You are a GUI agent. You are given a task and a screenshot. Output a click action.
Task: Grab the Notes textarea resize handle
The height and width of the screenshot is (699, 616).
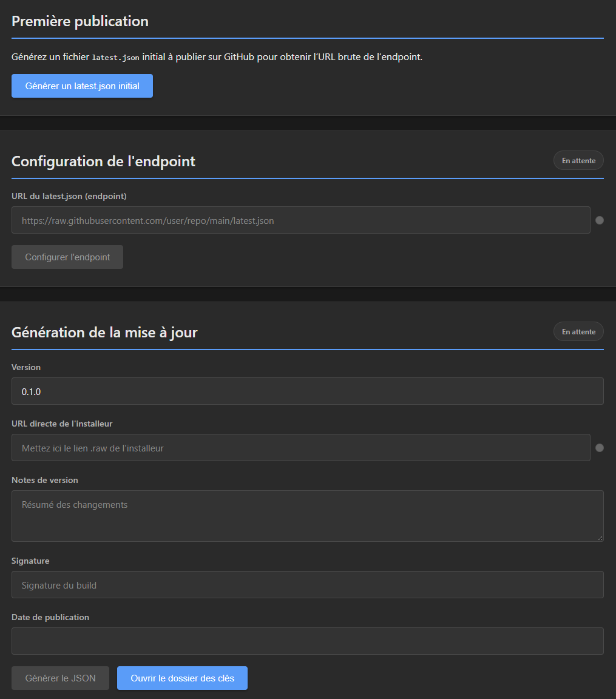point(600,539)
